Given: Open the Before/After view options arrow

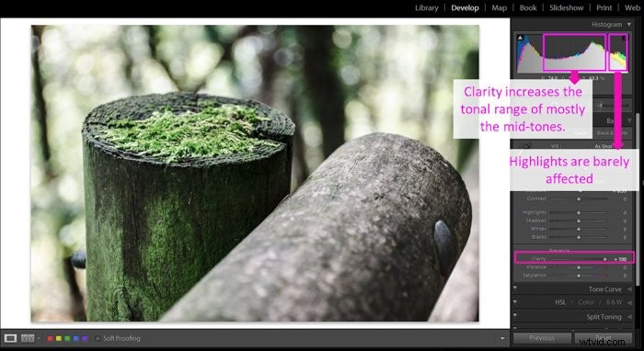Looking at the screenshot, I should [39, 338].
